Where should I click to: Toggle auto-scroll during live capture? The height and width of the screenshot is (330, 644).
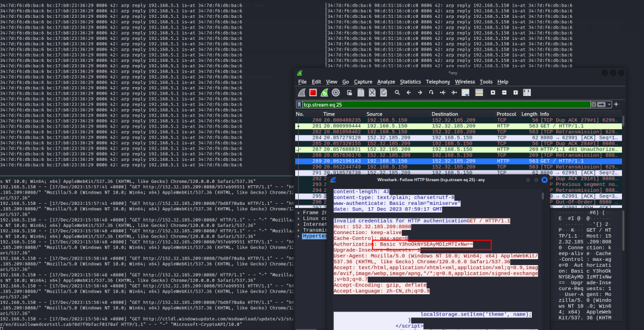(466, 93)
